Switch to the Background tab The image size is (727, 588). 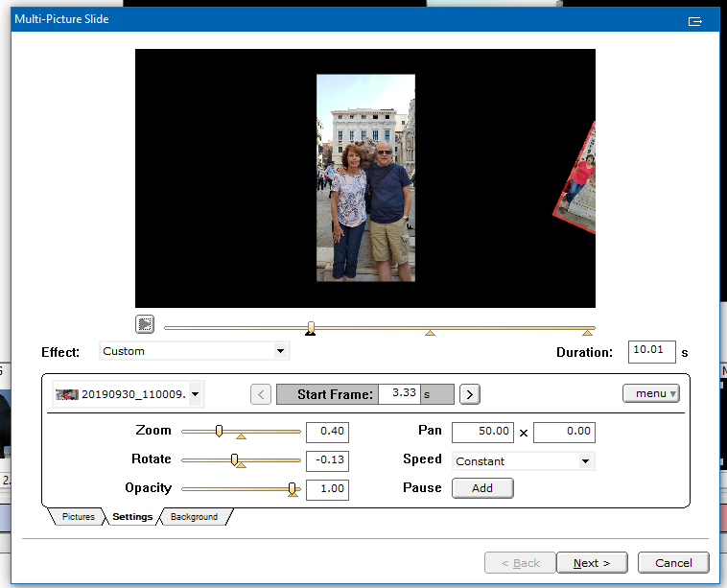click(194, 517)
